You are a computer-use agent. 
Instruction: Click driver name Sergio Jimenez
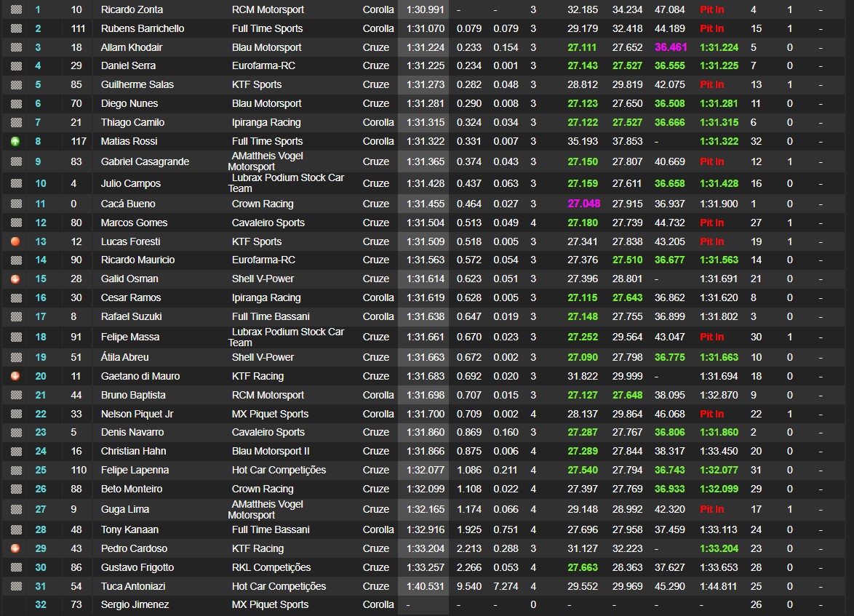point(135,604)
